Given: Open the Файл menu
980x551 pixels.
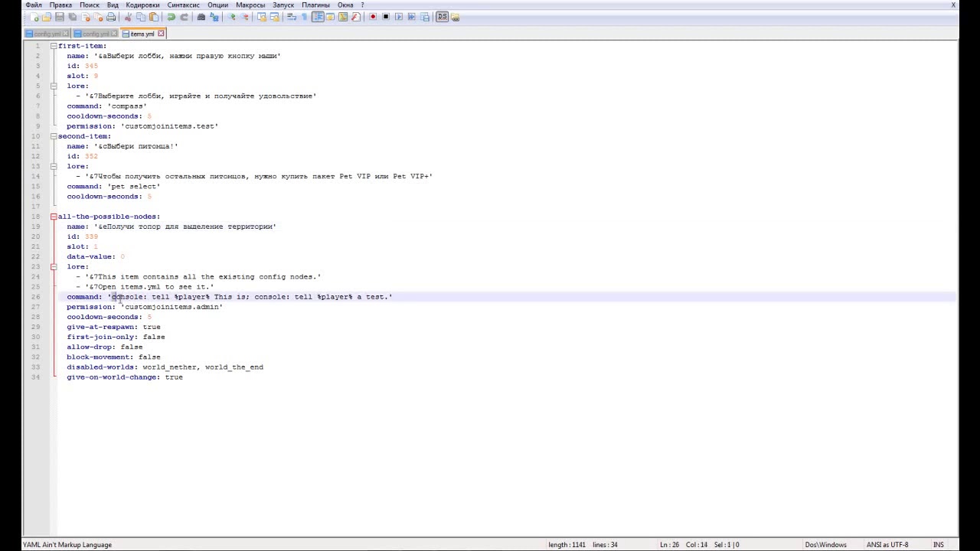Looking at the screenshot, I should pos(34,5).
